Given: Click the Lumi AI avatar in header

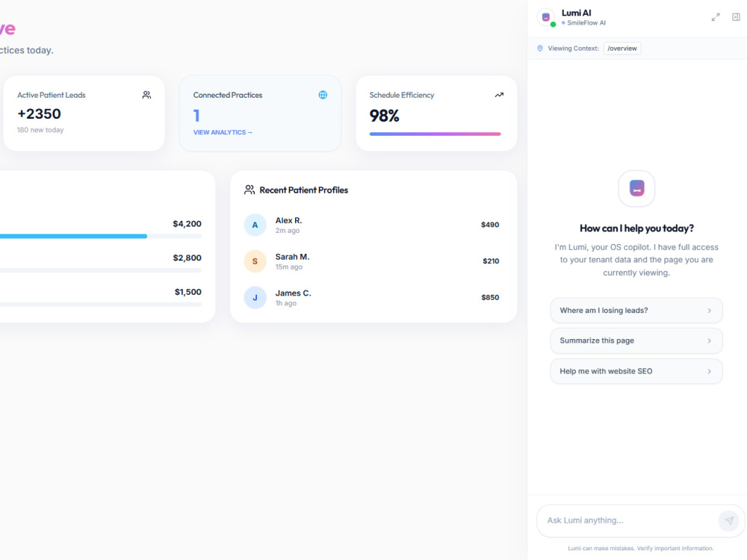Looking at the screenshot, I should click(x=546, y=17).
